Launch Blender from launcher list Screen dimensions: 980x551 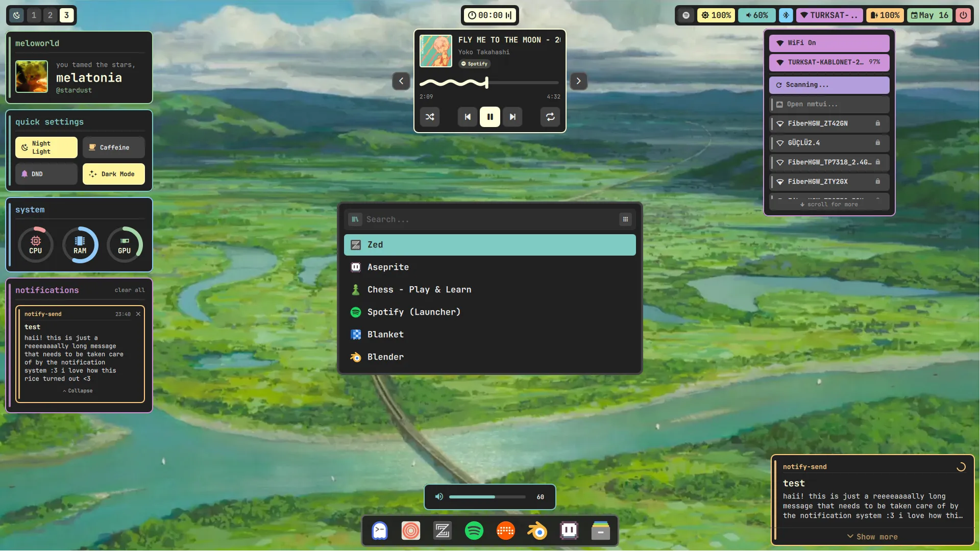pyautogui.click(x=490, y=357)
